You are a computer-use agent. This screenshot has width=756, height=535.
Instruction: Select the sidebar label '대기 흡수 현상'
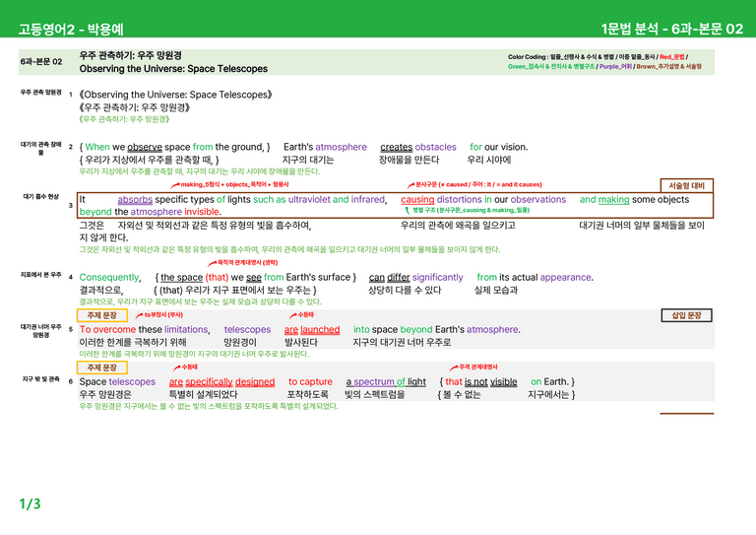(41, 197)
